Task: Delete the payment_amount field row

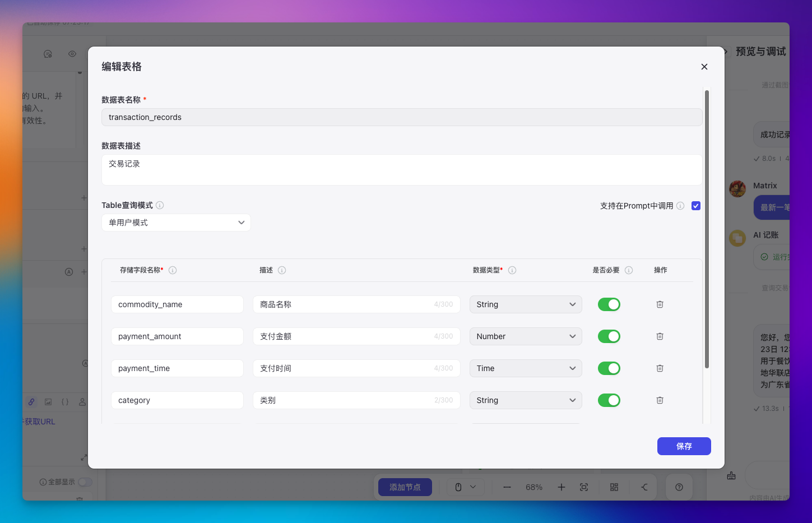Action: pyautogui.click(x=660, y=336)
